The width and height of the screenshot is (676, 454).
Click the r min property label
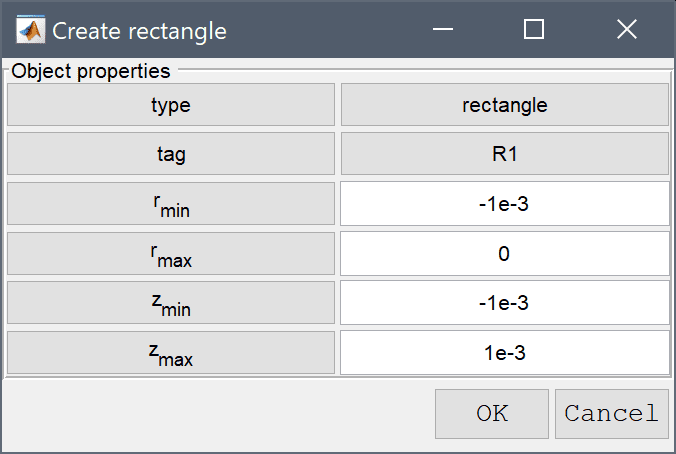(171, 204)
